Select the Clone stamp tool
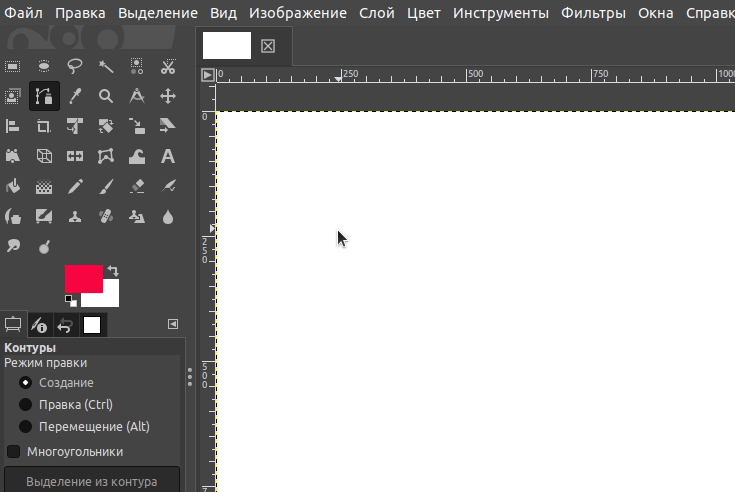 pos(75,217)
